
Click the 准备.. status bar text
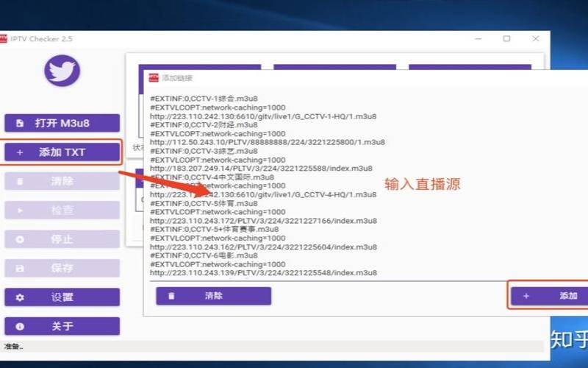pos(13,346)
